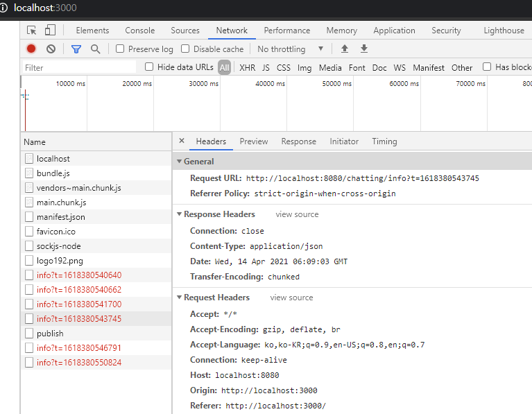Click icon next to favicon.ico
This screenshot has width=532, height=414.
click(29, 232)
